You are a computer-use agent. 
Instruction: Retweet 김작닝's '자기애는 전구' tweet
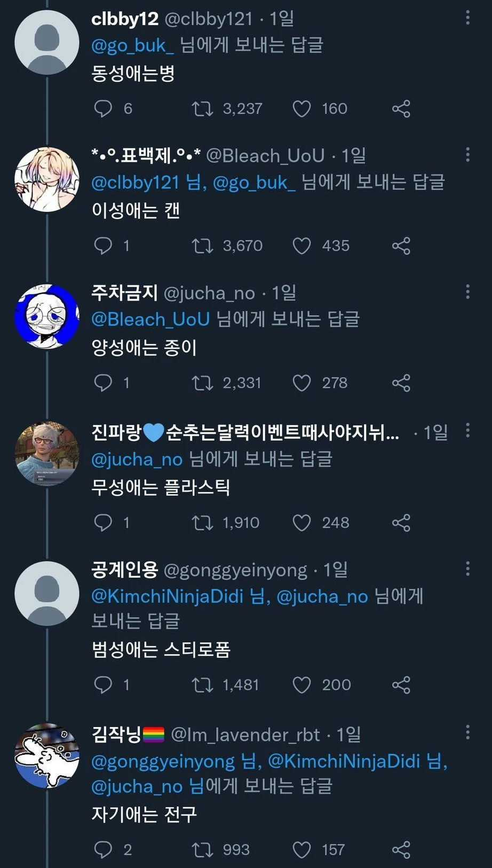[x=203, y=849]
